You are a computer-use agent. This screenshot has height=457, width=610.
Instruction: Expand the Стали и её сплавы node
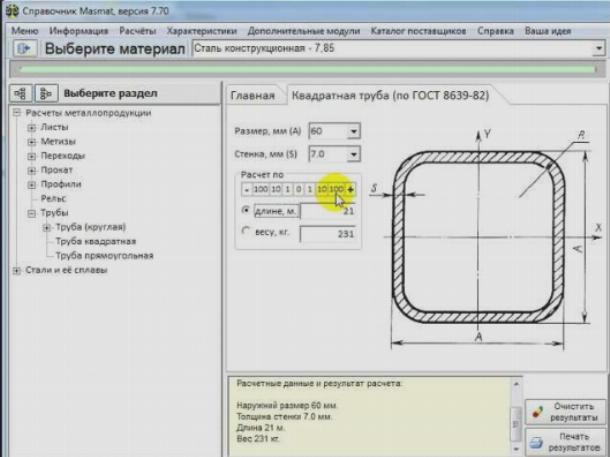point(16,270)
